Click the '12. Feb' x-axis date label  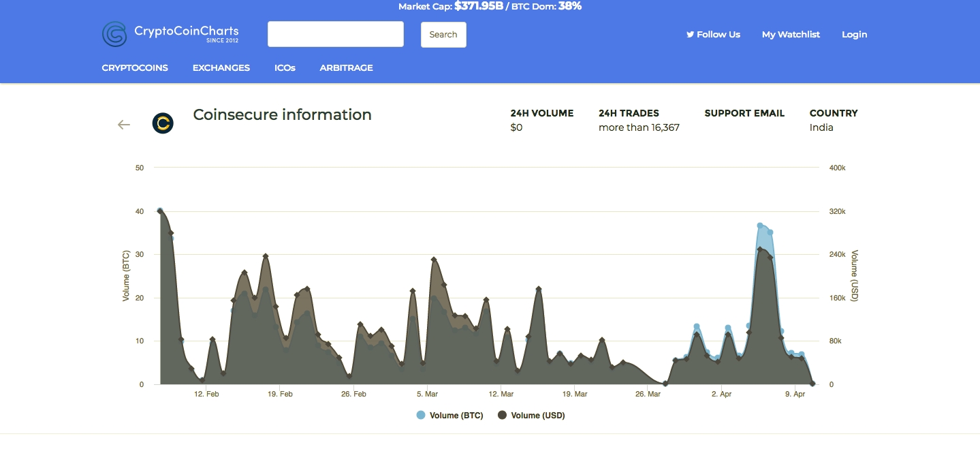click(206, 394)
